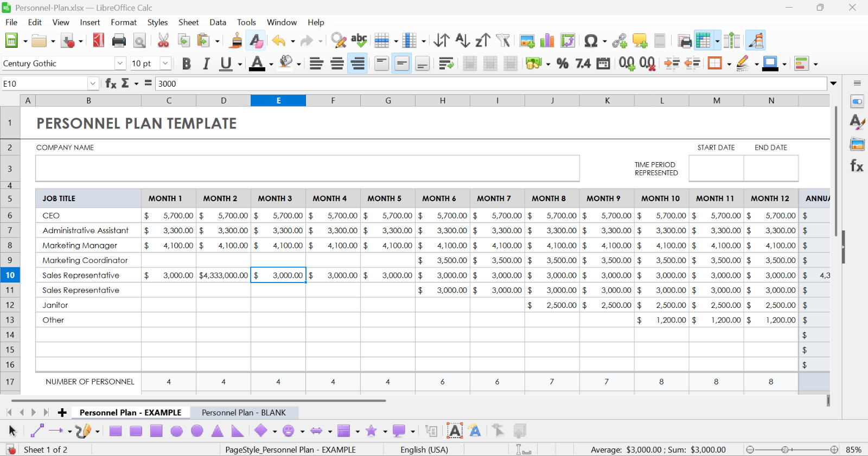The height and width of the screenshot is (456, 868).
Task: Insert a chart
Action: tap(547, 41)
